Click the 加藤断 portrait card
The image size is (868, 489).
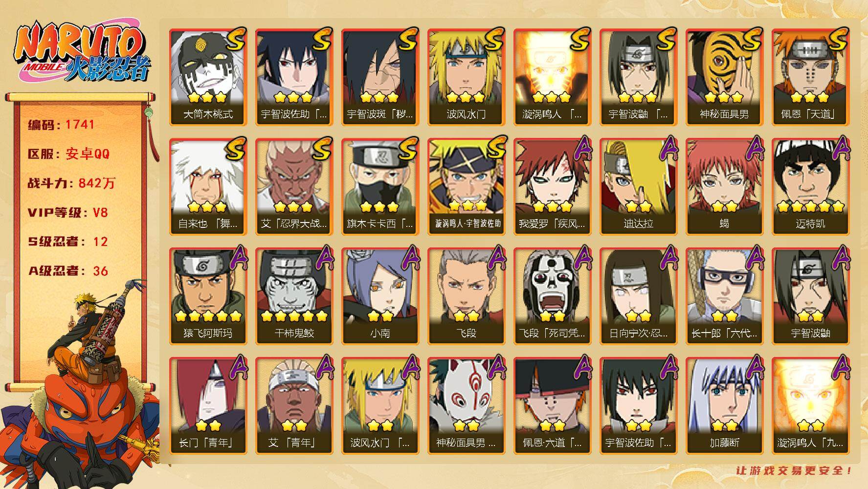(x=724, y=405)
